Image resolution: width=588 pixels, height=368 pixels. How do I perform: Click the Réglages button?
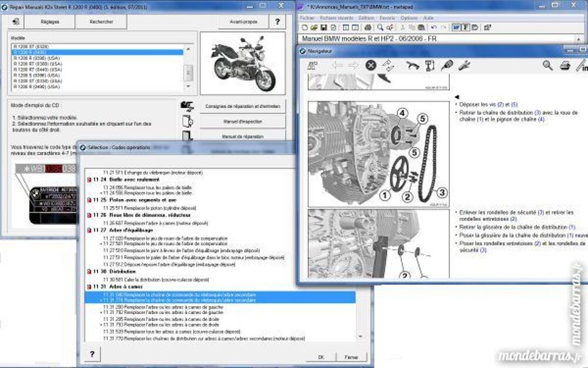click(50, 22)
